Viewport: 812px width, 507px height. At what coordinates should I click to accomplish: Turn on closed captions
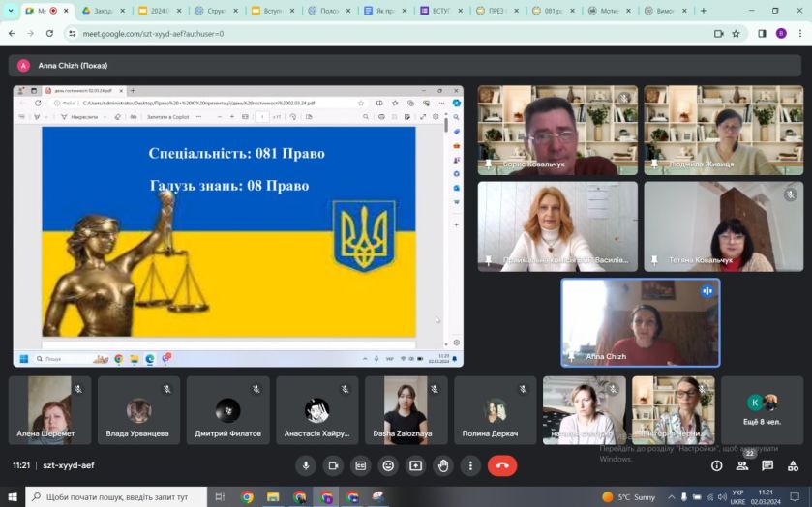point(360,465)
